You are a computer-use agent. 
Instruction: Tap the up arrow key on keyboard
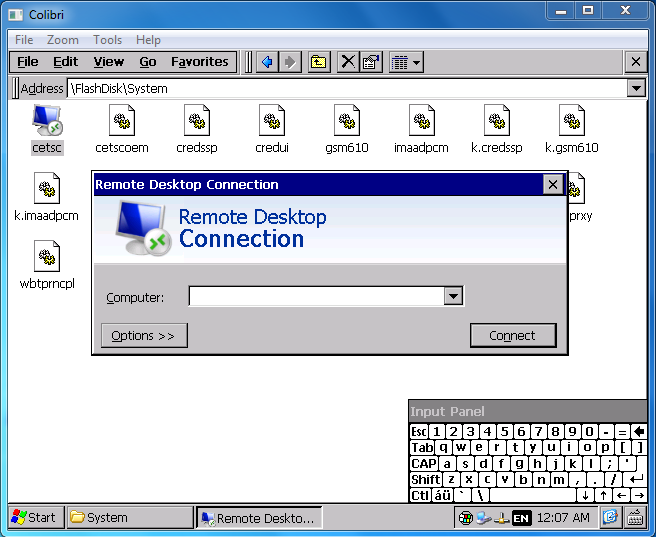[603, 495]
